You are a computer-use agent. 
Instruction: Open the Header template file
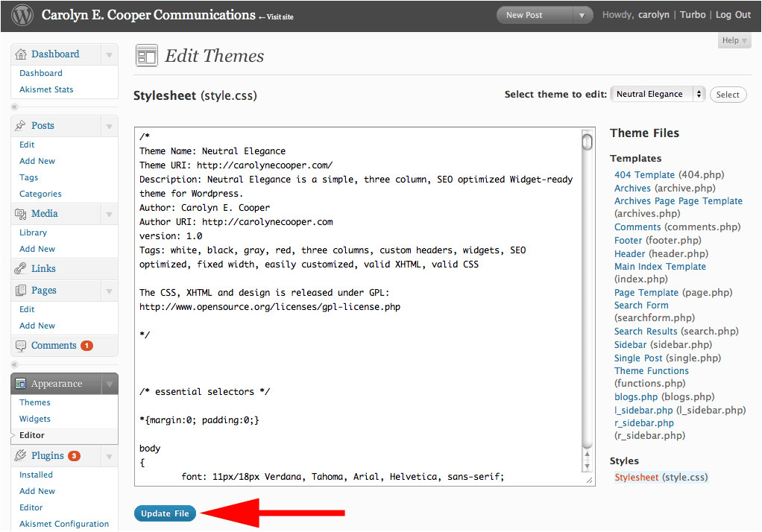(629, 253)
